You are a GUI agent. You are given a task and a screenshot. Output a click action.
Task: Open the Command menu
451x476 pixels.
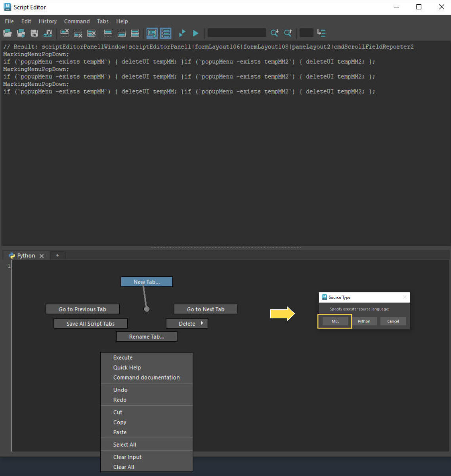click(77, 21)
